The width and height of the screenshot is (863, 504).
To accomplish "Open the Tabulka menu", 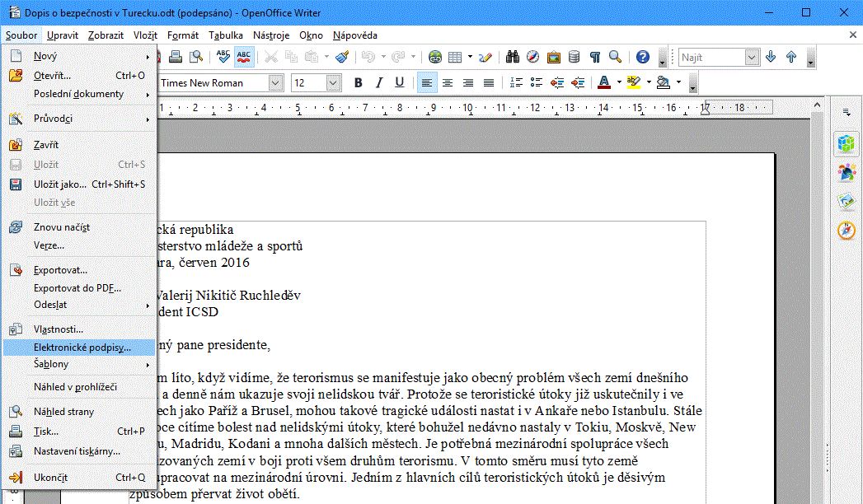I will (226, 35).
